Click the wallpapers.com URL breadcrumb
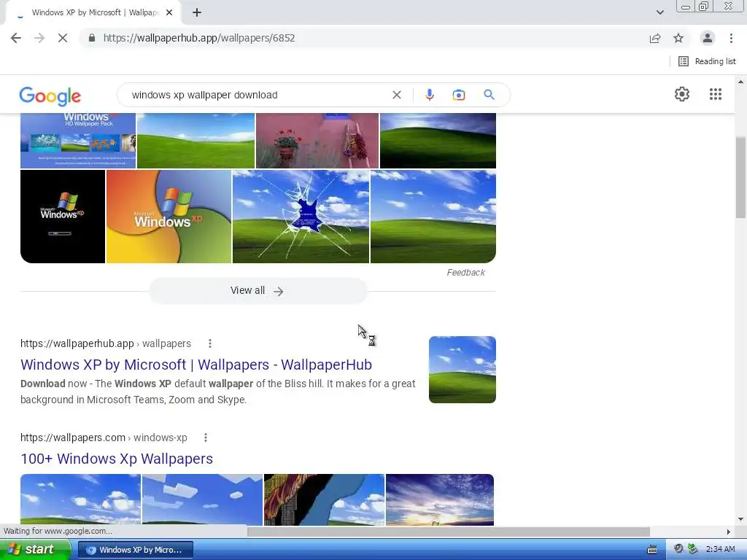The image size is (747, 560). [104, 437]
